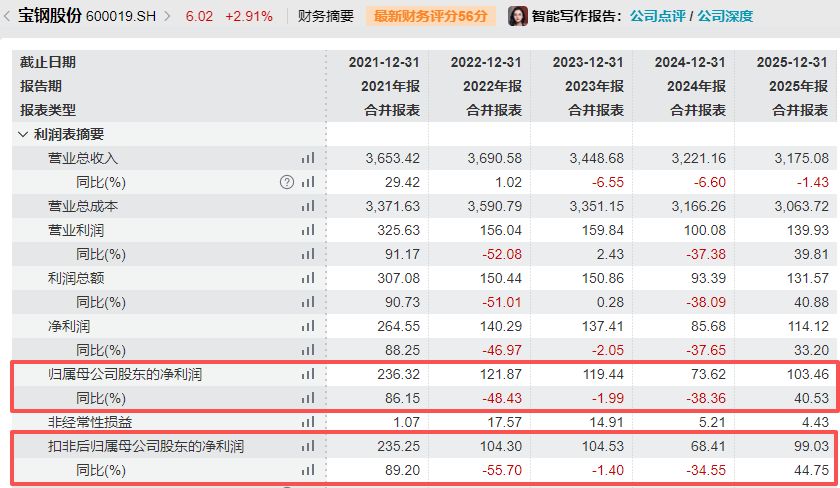Image resolution: width=840 pixels, height=488 pixels.
Task: Select the 2024-12-31 column header
Action: 690,62
